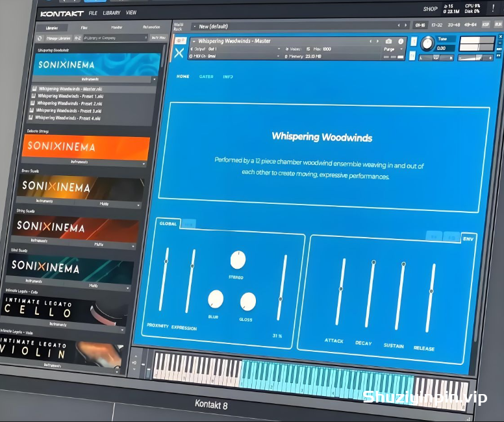
Task: Open dropdown arrow under Wind Swells library
Action: click(128, 288)
